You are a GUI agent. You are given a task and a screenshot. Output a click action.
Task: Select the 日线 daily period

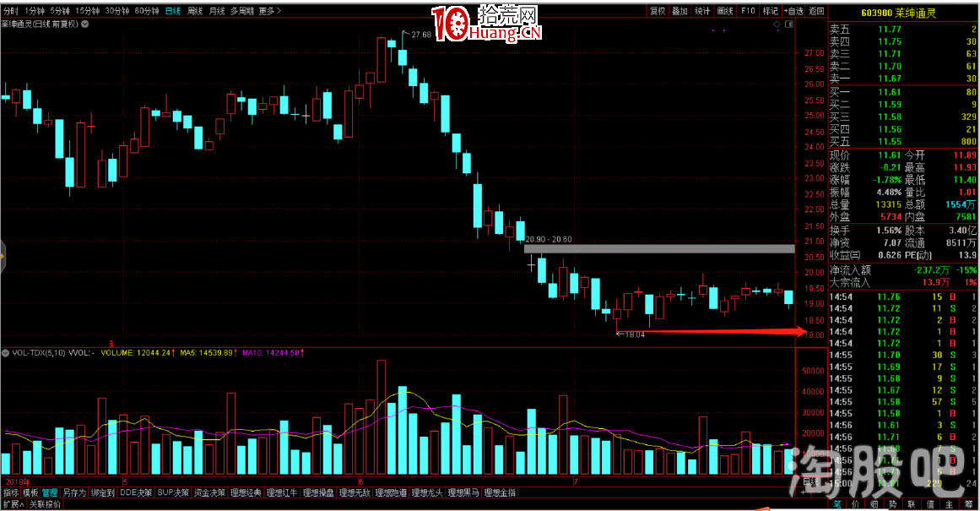pos(173,11)
